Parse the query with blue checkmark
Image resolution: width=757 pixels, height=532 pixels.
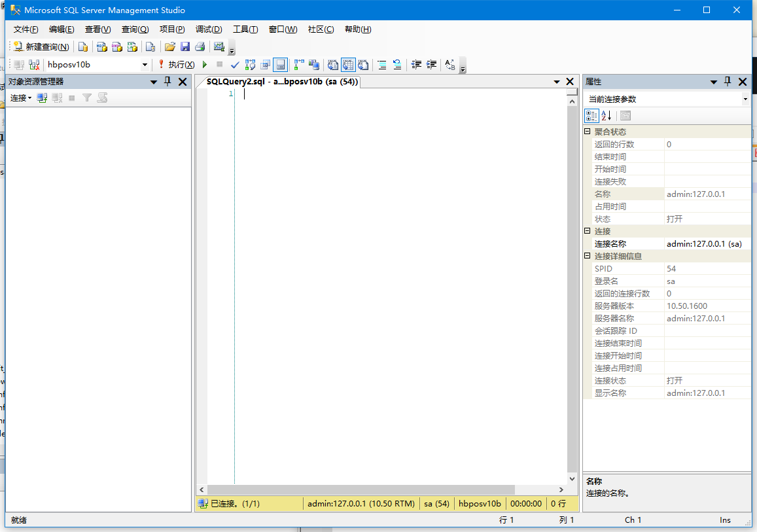click(x=235, y=65)
